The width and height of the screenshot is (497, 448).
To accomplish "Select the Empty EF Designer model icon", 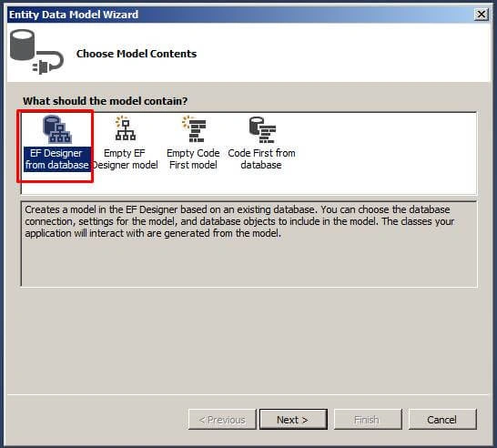I will click(x=126, y=128).
